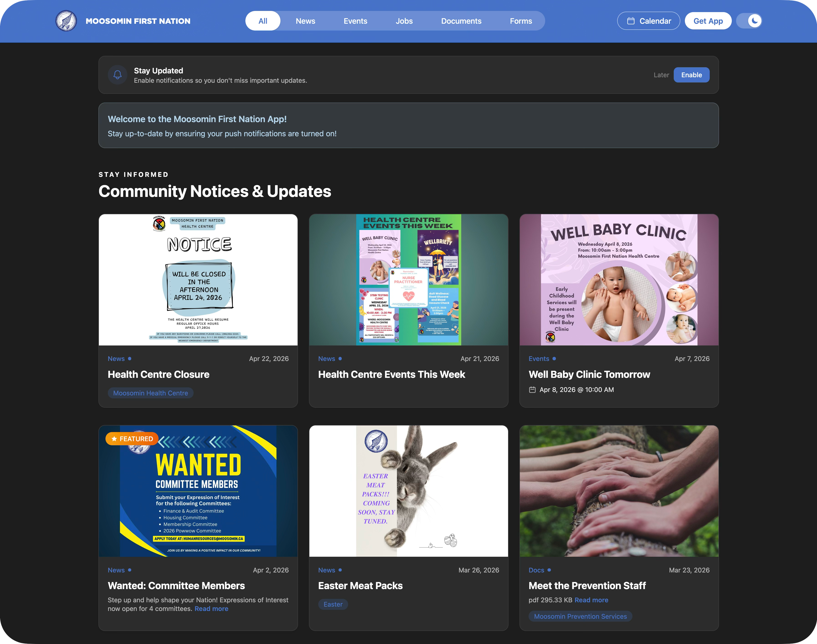Open the Calendar button

click(x=648, y=21)
